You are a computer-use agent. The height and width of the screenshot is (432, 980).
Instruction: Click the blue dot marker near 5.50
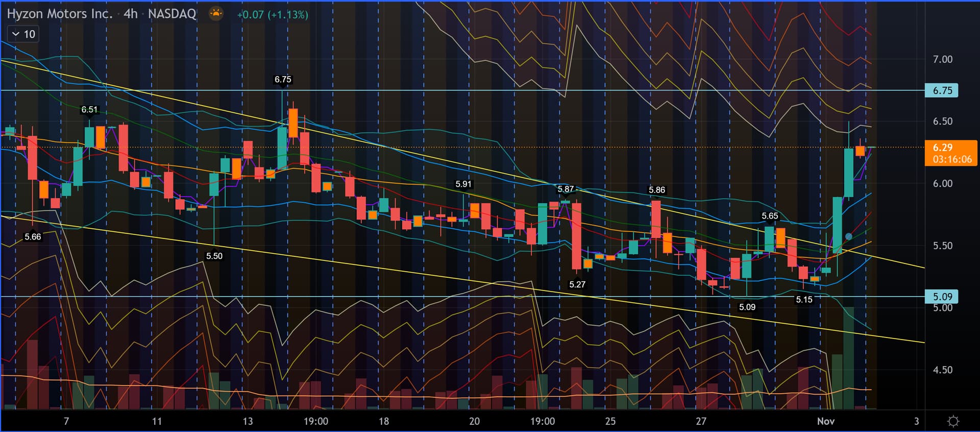pyautogui.click(x=848, y=236)
